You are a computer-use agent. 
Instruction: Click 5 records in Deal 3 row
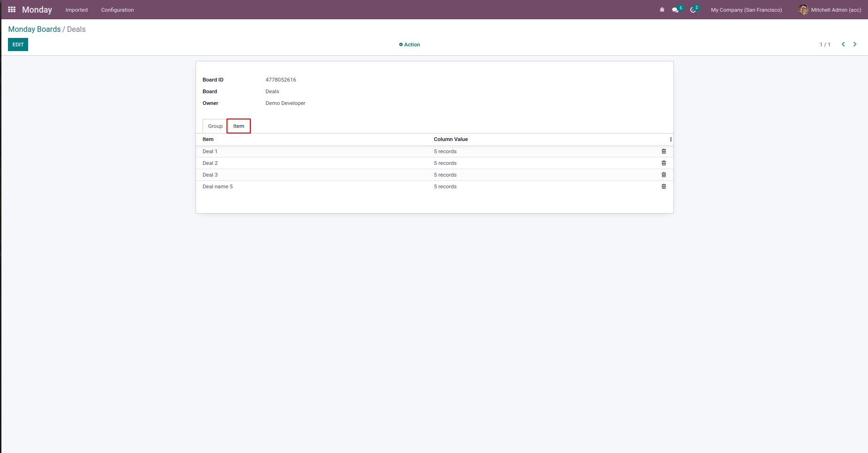coord(445,175)
